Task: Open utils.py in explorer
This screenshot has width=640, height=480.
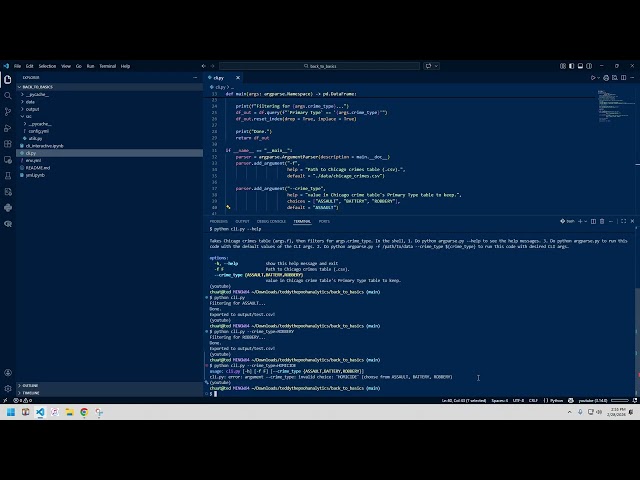Action: click(x=109, y=138)
